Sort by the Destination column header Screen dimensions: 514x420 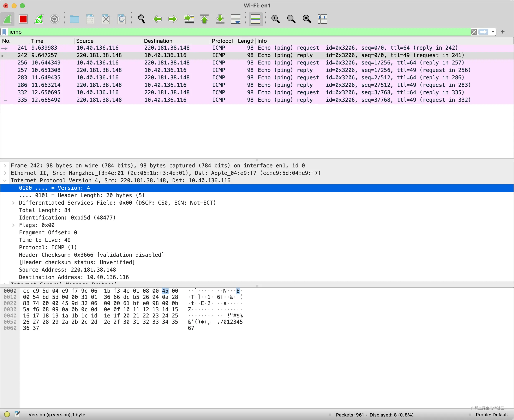point(176,41)
